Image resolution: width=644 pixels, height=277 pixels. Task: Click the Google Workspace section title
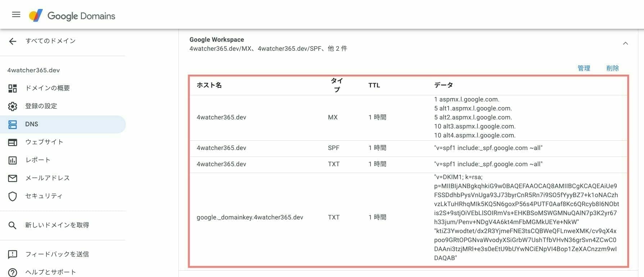point(217,40)
